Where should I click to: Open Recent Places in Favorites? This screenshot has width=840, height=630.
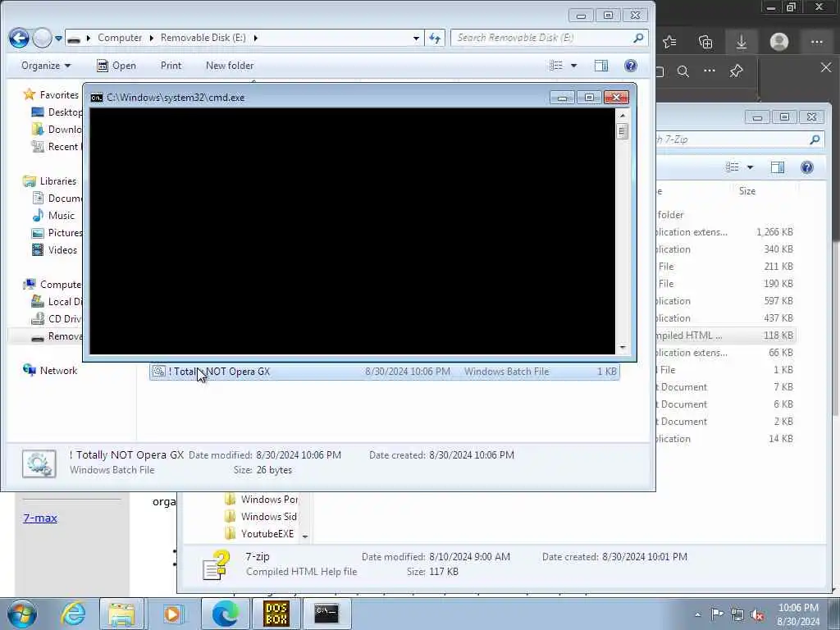(x=55, y=146)
